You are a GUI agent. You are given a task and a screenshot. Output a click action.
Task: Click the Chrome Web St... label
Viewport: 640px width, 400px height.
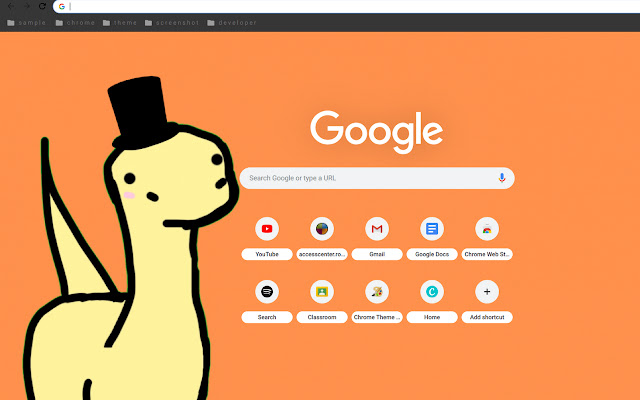[487, 254]
